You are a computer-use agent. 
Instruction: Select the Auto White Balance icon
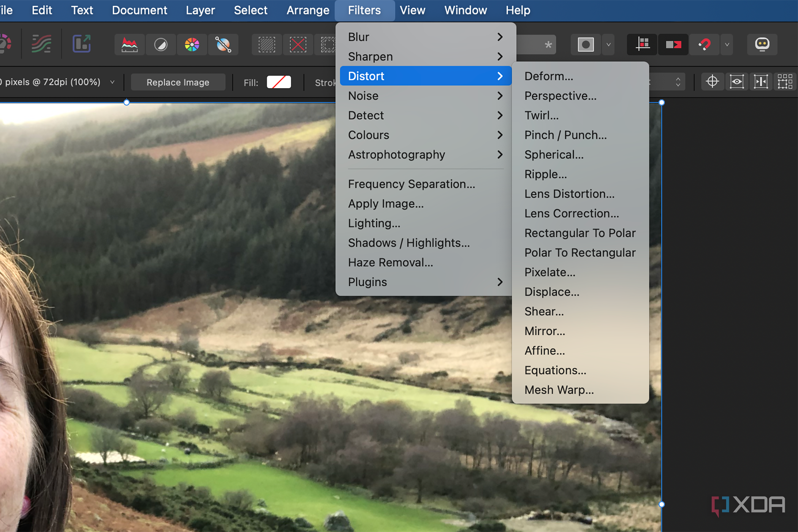pyautogui.click(x=223, y=44)
